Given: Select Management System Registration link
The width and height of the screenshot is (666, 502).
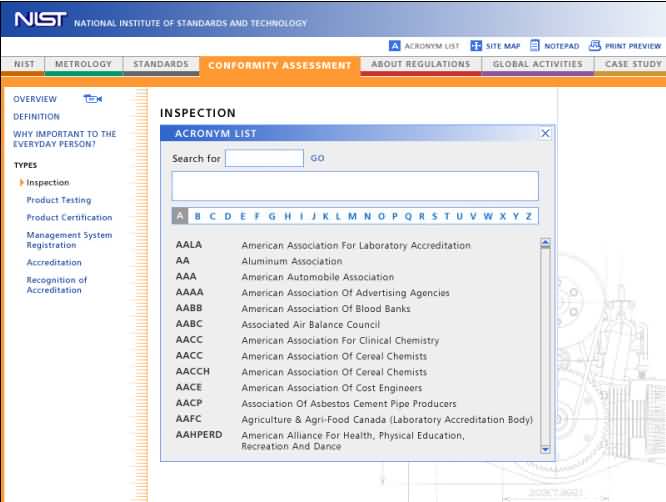Looking at the screenshot, I should (69, 240).
